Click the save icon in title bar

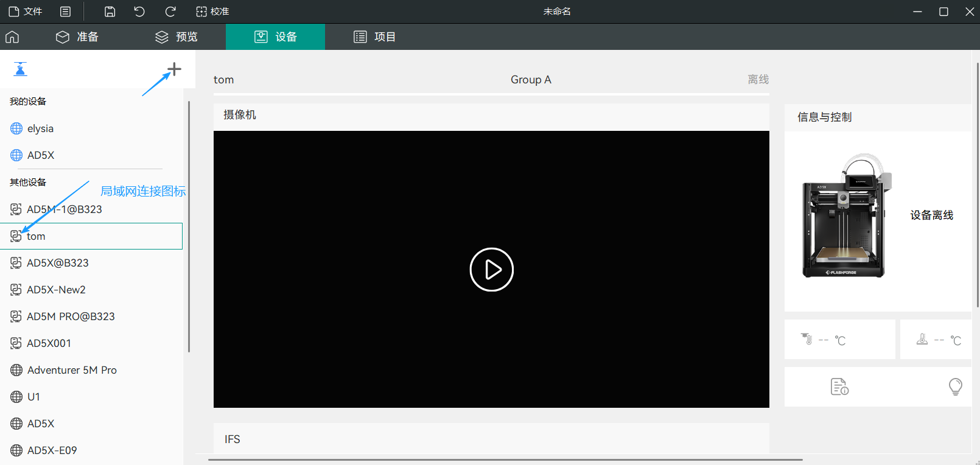(x=110, y=12)
